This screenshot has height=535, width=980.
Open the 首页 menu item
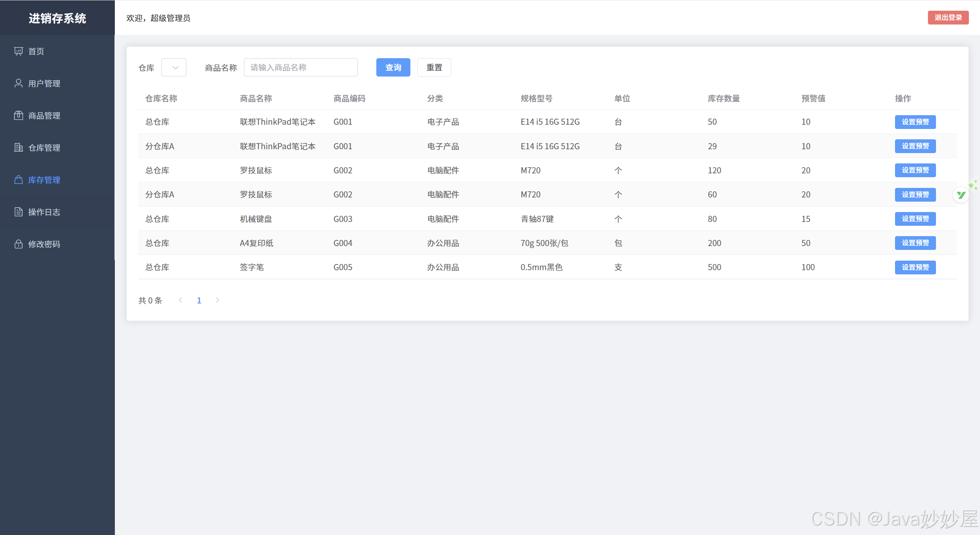coord(57,51)
